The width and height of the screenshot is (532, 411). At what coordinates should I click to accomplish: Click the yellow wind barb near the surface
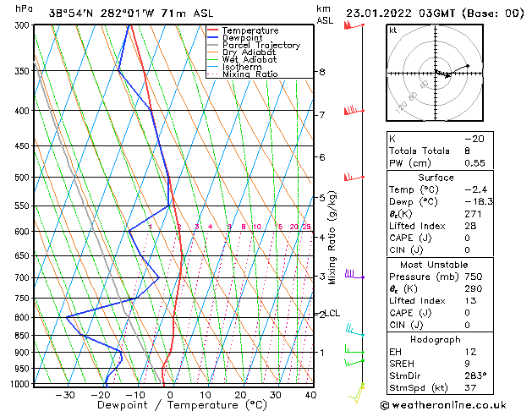click(359, 388)
